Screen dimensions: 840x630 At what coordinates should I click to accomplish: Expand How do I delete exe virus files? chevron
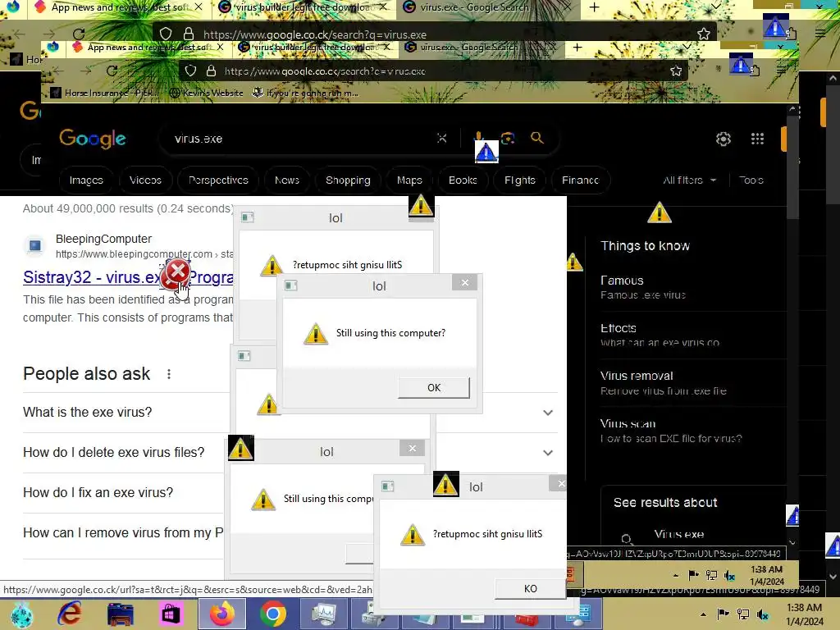(547, 453)
